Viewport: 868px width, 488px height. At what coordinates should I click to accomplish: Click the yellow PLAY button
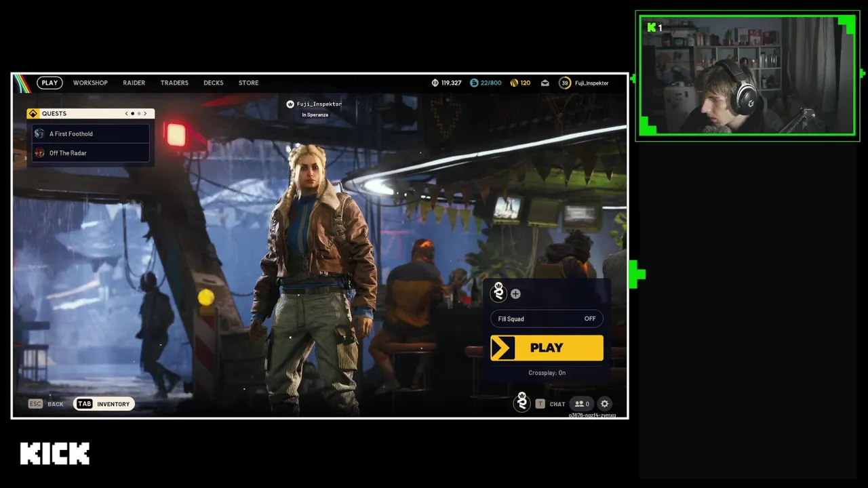point(547,348)
